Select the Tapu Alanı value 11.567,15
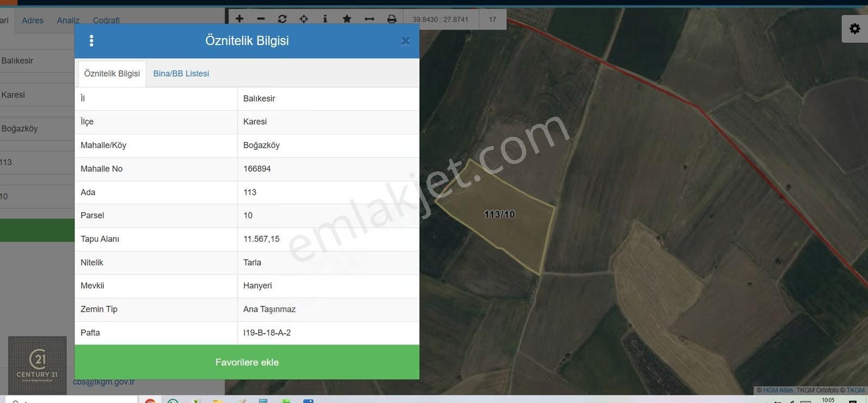Screen dimensions: 868x403 point(261,239)
